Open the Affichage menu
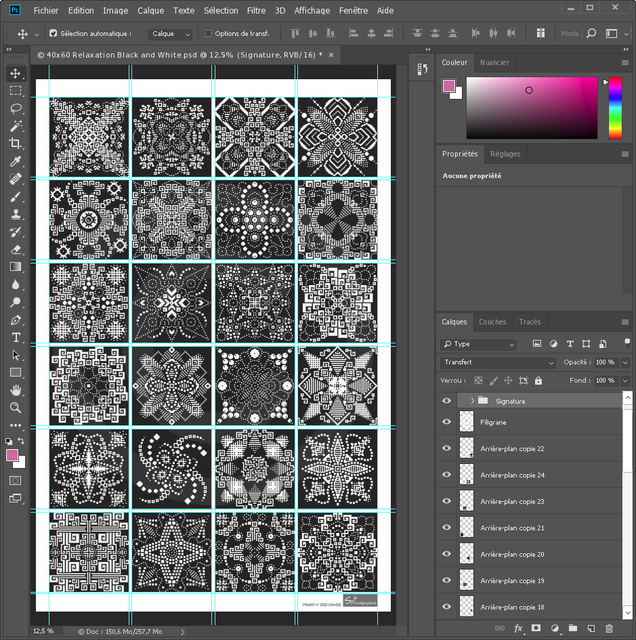Viewport: 636px width, 640px height. [x=312, y=11]
